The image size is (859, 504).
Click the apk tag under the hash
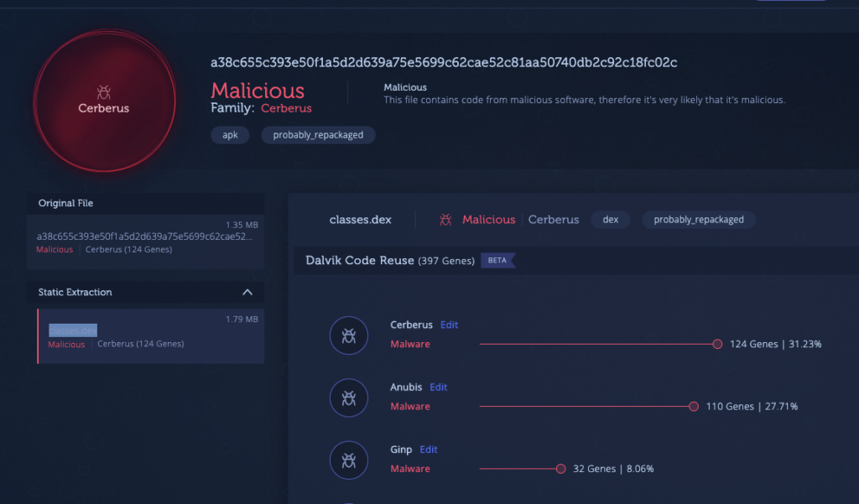coord(230,135)
